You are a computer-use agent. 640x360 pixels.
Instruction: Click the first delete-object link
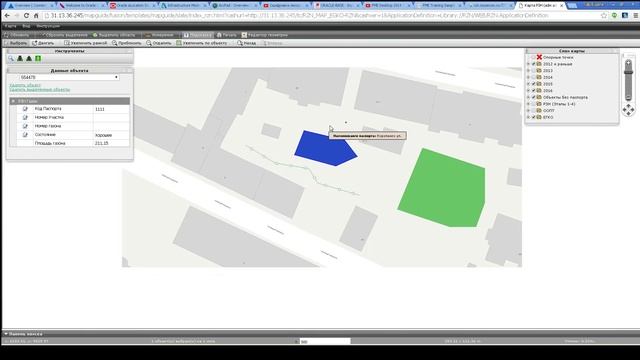click(25, 85)
